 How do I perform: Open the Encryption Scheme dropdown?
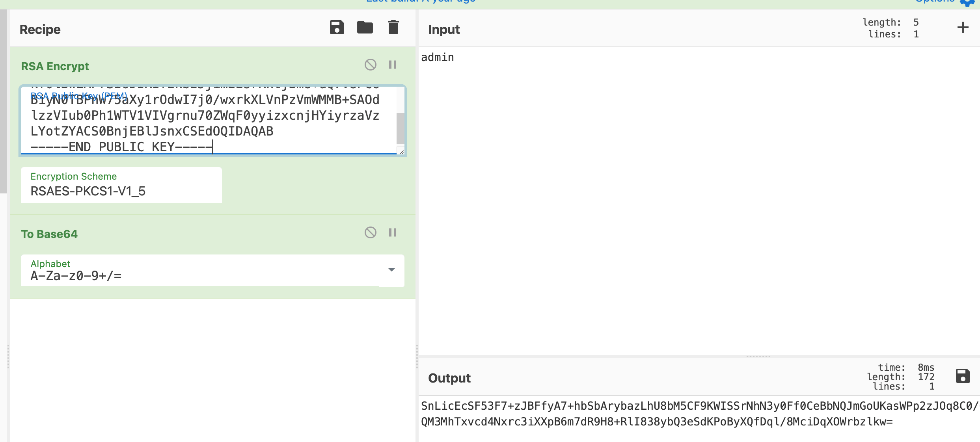pos(121,186)
